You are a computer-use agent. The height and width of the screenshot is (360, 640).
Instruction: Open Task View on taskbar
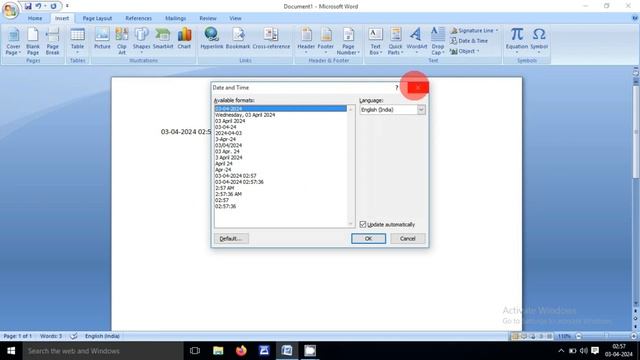[195, 351]
